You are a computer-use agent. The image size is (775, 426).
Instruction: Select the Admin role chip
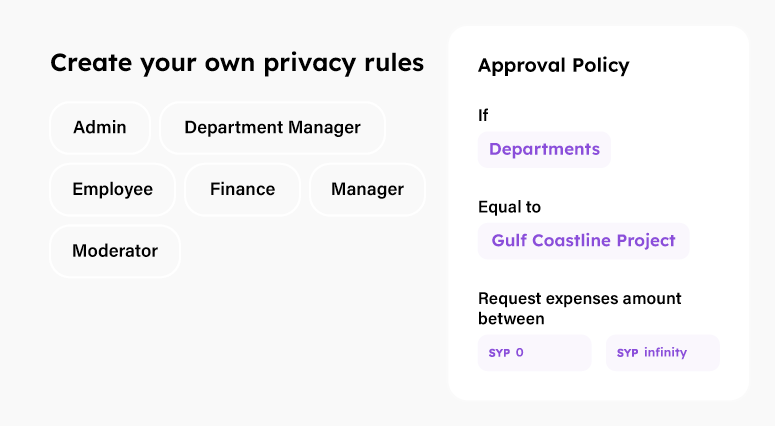pyautogui.click(x=100, y=128)
